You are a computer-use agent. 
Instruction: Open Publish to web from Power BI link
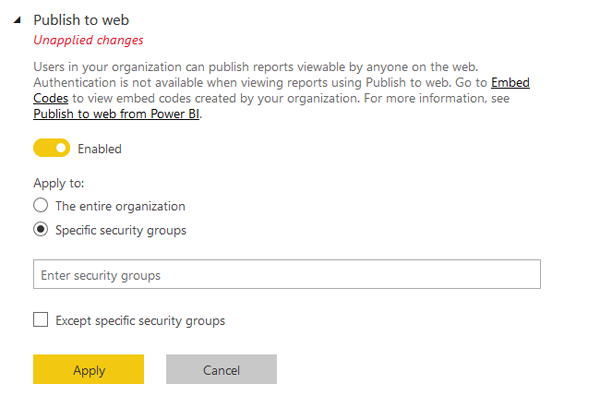tap(116, 114)
